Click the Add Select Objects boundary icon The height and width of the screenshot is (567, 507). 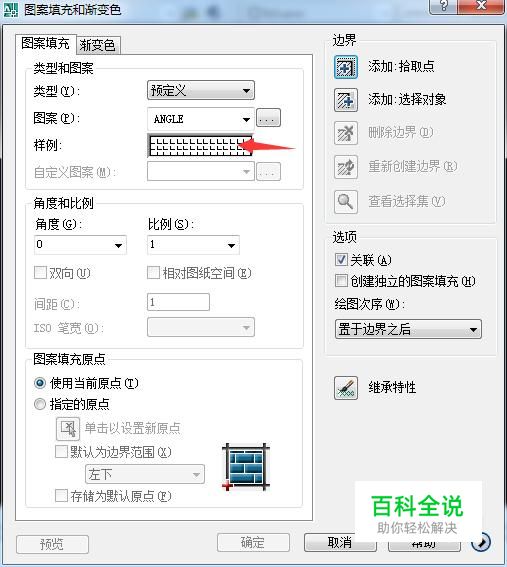(x=346, y=100)
